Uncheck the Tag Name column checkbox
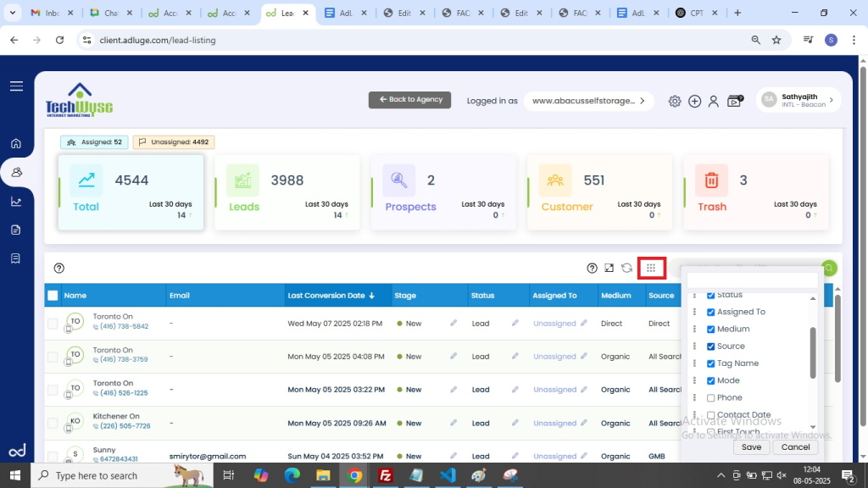This screenshot has height=488, width=868. click(x=711, y=363)
